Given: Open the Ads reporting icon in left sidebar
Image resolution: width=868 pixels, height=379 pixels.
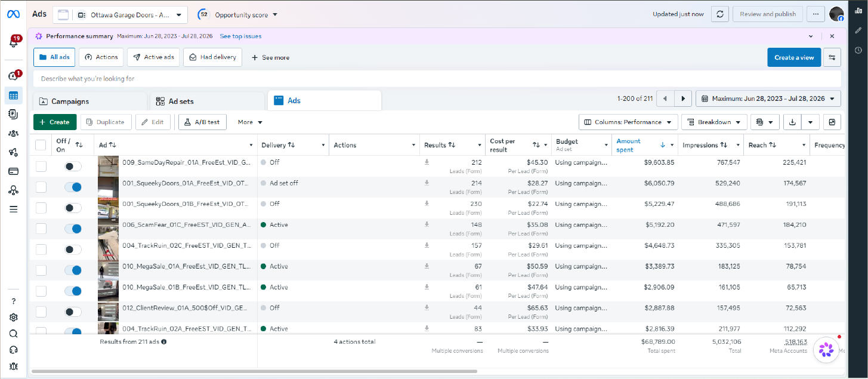Looking at the screenshot, I should [14, 113].
